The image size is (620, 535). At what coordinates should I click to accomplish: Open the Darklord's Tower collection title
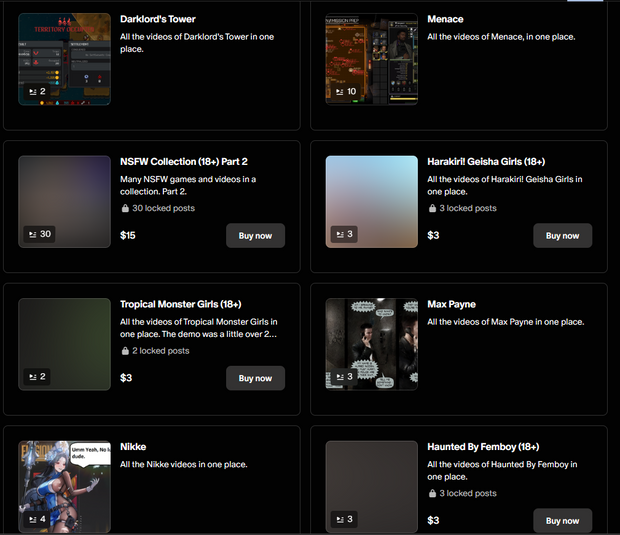(x=158, y=19)
